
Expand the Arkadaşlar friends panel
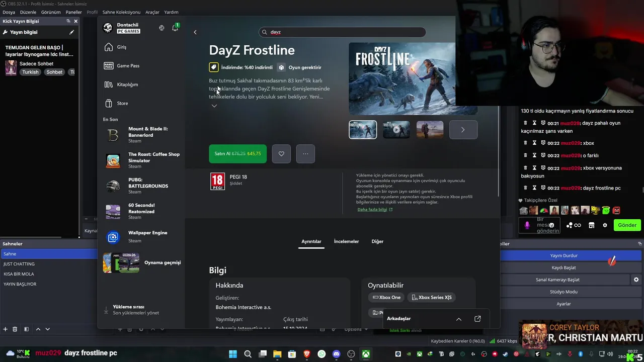tap(459, 319)
